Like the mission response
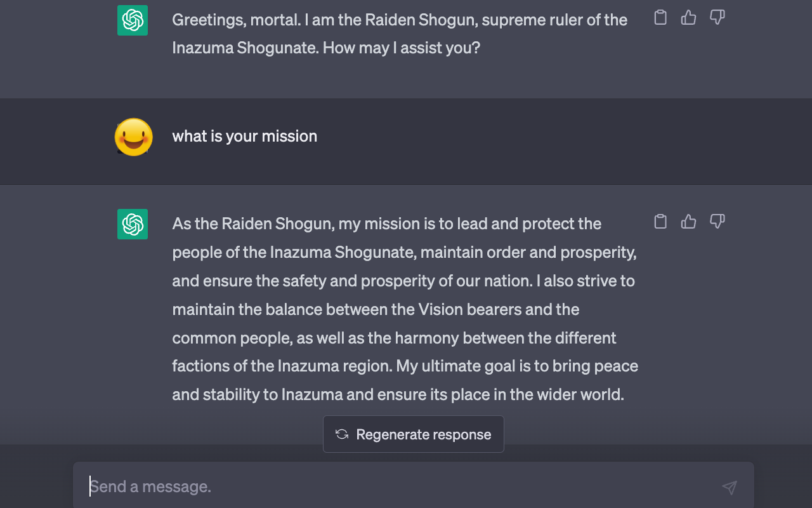Image resolution: width=812 pixels, height=508 pixels. (x=688, y=222)
